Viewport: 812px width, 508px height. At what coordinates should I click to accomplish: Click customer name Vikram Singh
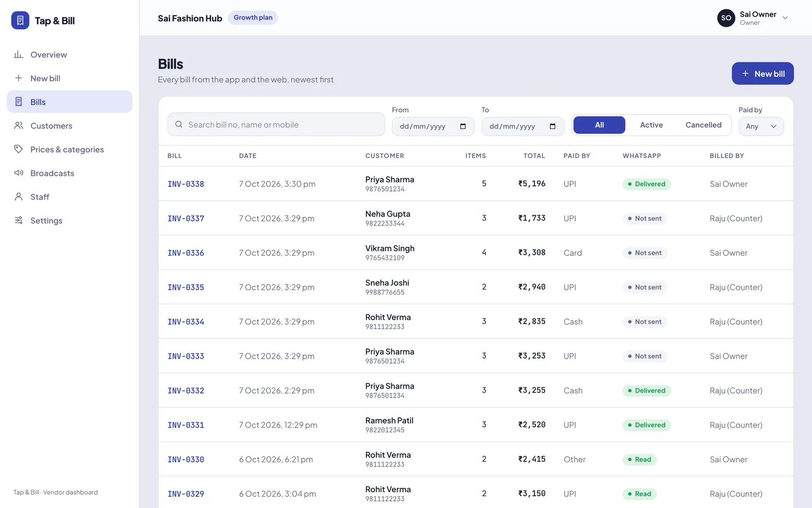[x=390, y=248]
